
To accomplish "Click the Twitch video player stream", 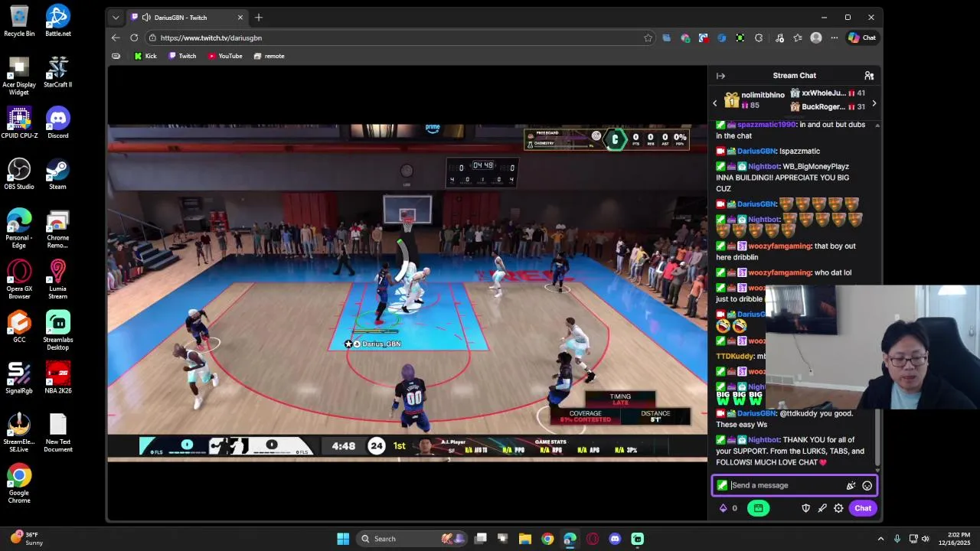I will pos(407,292).
